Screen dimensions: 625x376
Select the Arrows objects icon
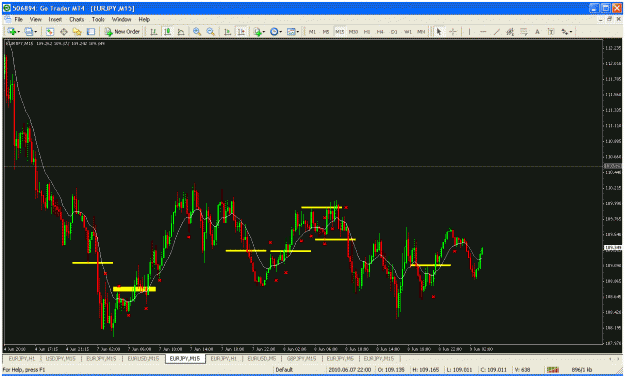coord(564,31)
